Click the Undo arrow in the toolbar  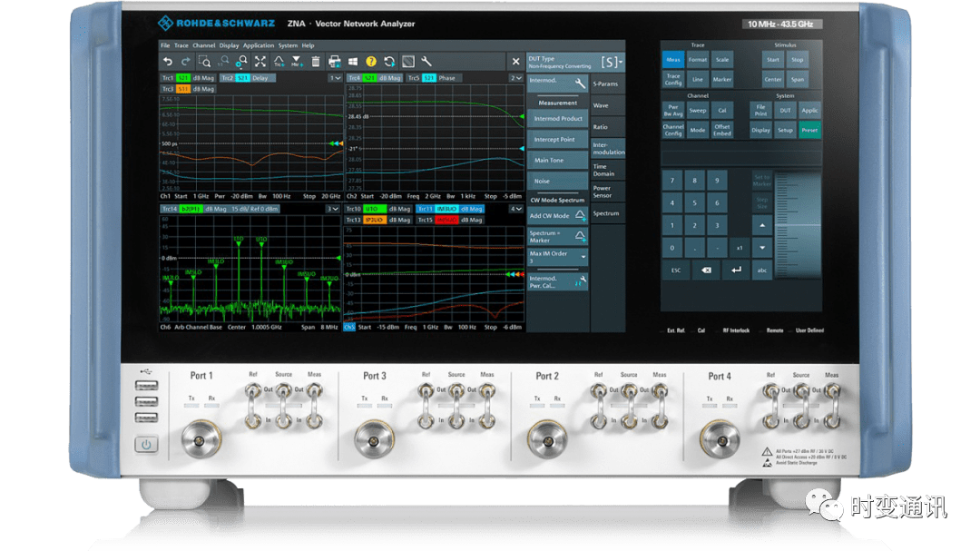(x=167, y=62)
